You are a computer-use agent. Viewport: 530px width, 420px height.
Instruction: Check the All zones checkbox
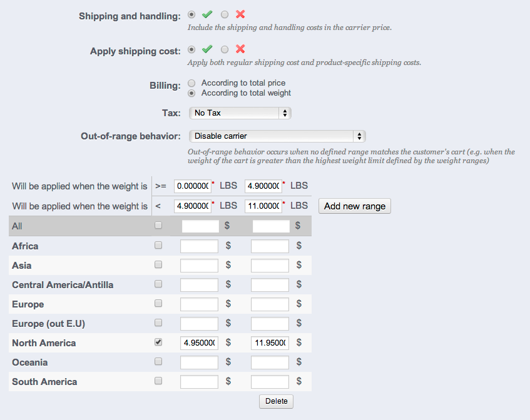pyautogui.click(x=158, y=226)
